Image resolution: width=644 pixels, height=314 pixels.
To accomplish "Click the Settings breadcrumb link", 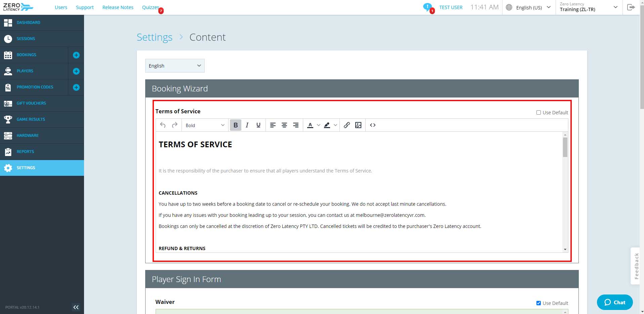I will coord(154,37).
